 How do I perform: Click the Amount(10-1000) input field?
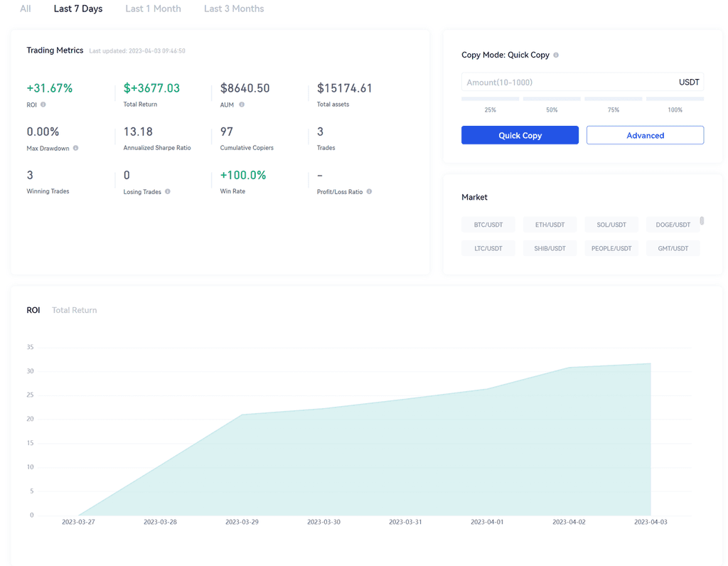569,82
